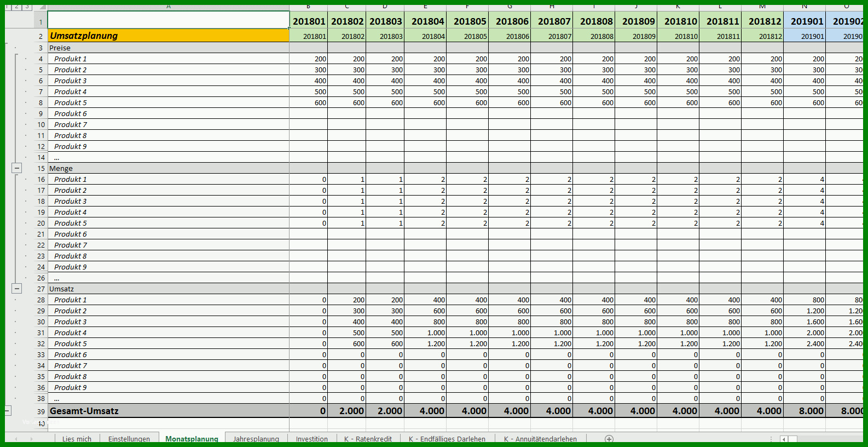Select Produkt 9 in the Umsatz section
868x447 pixels.
[169, 387]
